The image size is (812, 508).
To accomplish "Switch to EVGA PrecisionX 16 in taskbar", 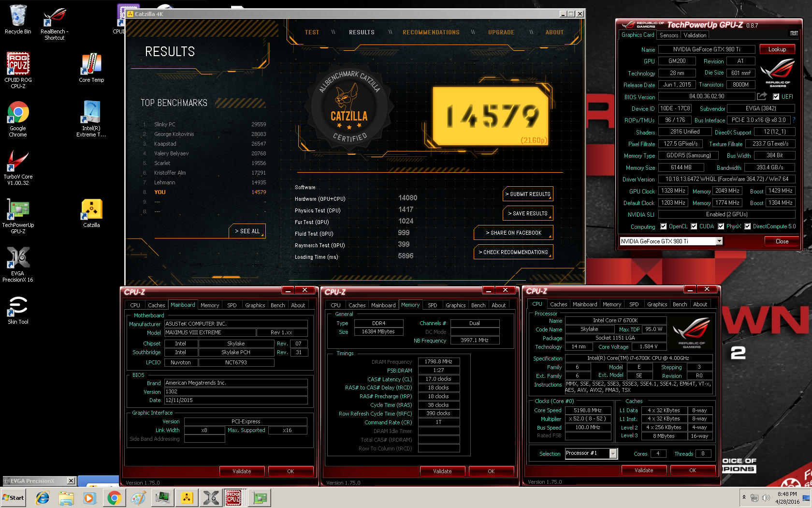I will click(x=211, y=497).
